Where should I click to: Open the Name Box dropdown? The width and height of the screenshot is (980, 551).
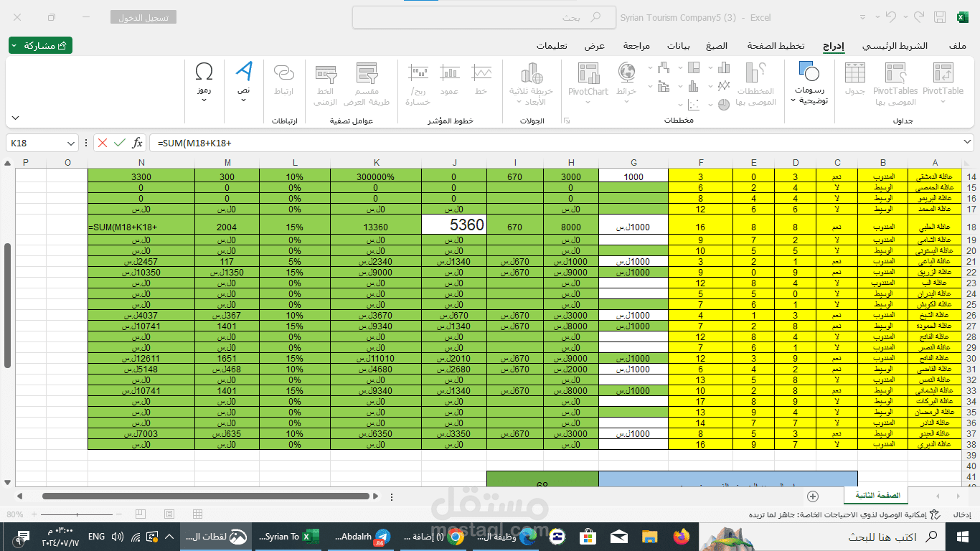click(x=70, y=143)
